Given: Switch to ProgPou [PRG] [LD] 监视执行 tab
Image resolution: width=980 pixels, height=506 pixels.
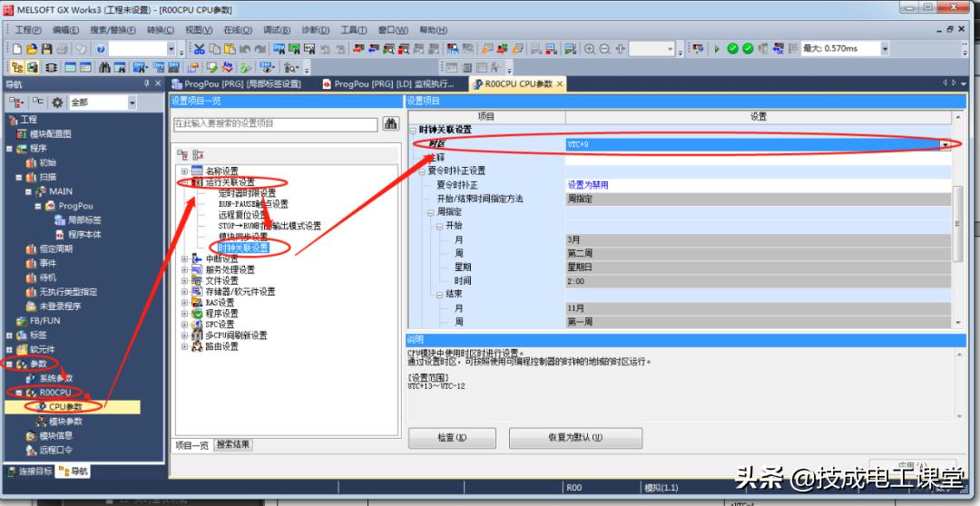Looking at the screenshot, I should (x=387, y=83).
